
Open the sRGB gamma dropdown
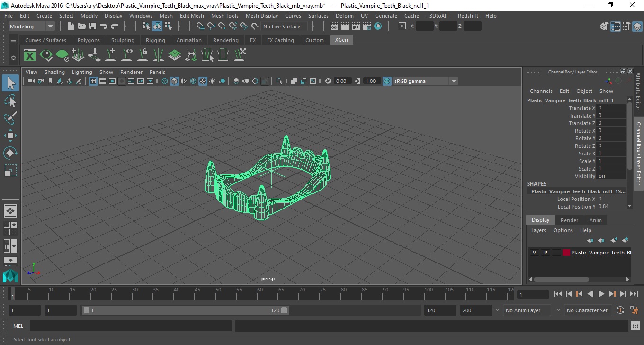425,81
